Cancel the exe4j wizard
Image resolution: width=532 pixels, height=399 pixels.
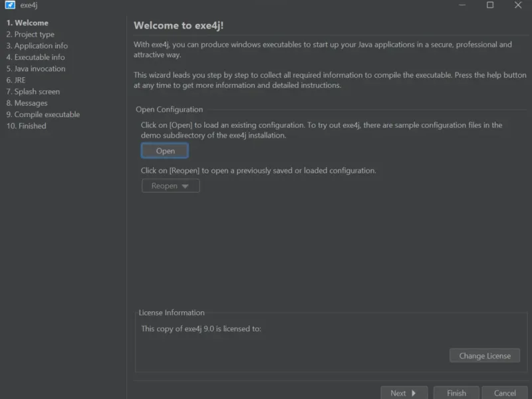(505, 393)
